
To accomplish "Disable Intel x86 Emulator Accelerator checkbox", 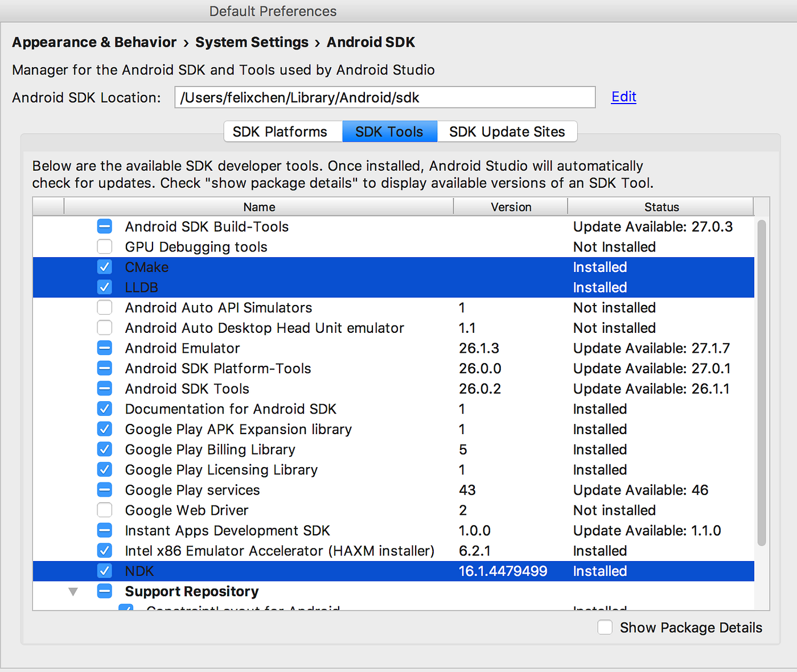I will pyautogui.click(x=104, y=550).
